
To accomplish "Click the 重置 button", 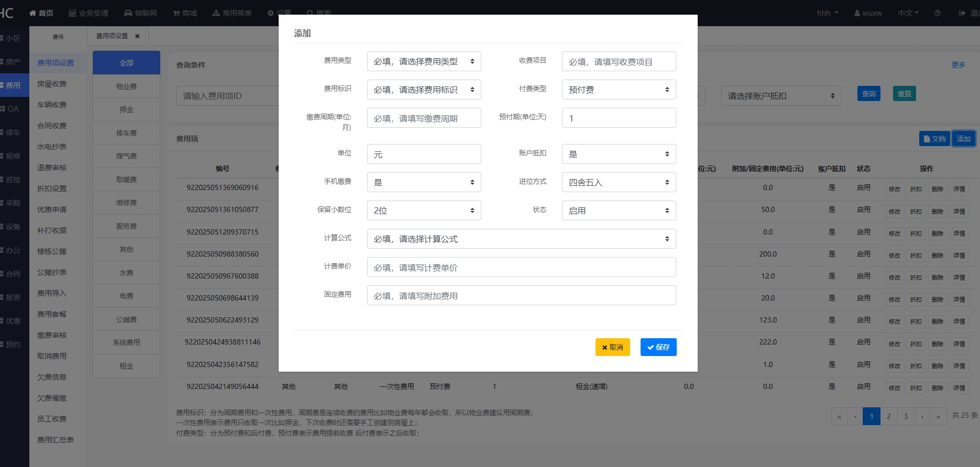I will pyautogui.click(x=904, y=94).
